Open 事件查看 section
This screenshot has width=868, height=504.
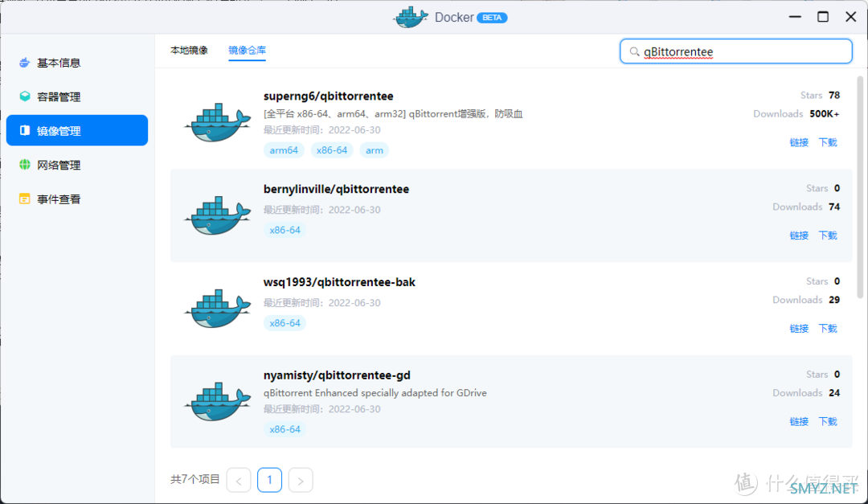[77, 199]
